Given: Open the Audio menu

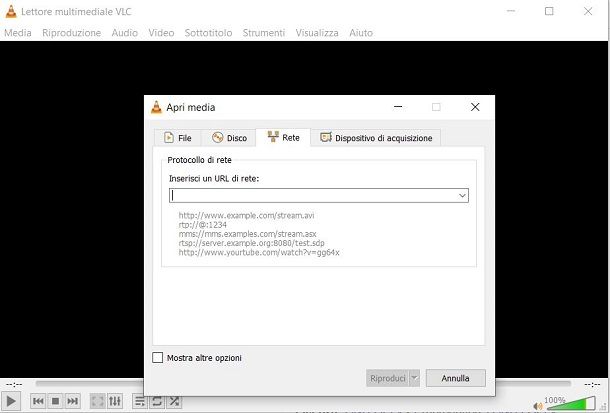Looking at the screenshot, I should [x=124, y=33].
